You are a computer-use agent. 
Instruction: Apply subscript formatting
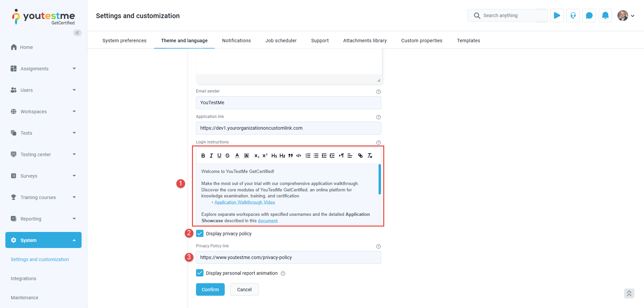257,156
